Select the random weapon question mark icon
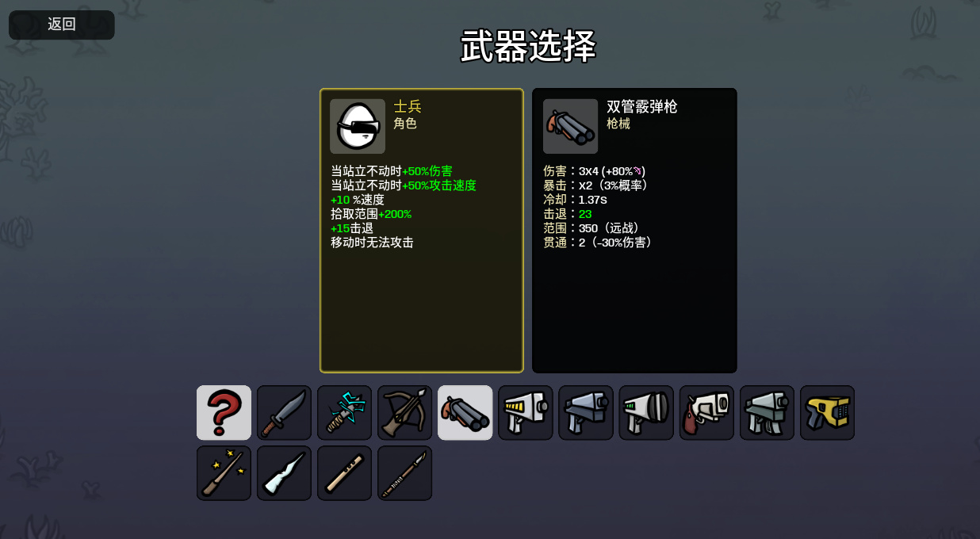This screenshot has width=980, height=539. (224, 413)
